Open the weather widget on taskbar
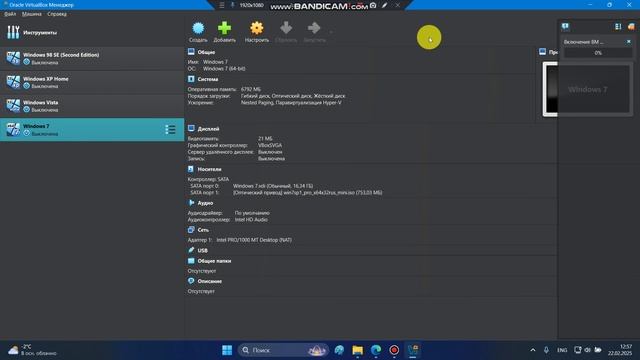 tap(33, 350)
